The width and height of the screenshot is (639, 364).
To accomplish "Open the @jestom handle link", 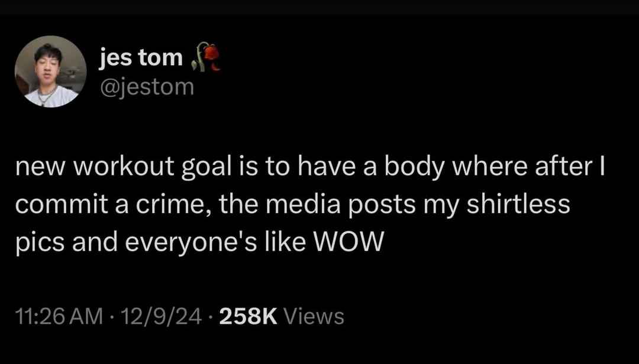I will point(147,87).
